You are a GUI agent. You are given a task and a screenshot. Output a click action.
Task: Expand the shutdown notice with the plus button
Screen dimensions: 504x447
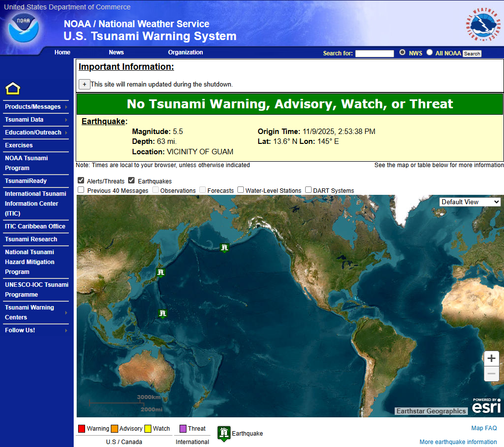[84, 84]
